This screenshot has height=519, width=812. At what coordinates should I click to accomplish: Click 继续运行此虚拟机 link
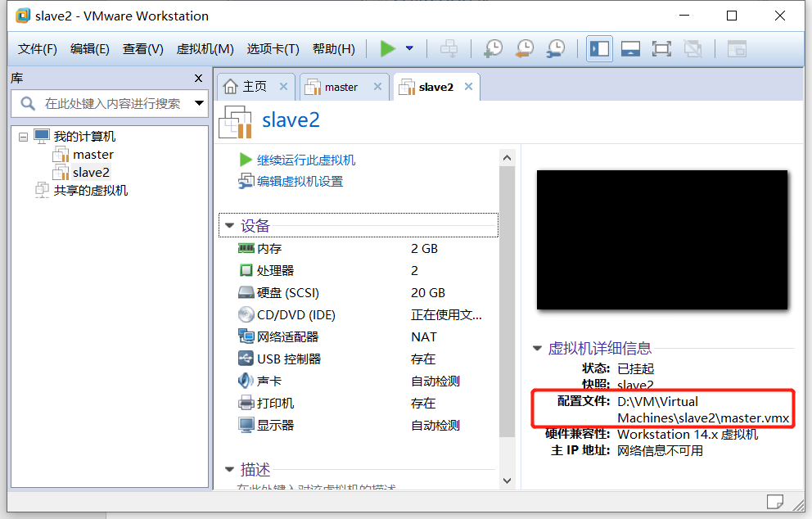pyautogui.click(x=306, y=160)
